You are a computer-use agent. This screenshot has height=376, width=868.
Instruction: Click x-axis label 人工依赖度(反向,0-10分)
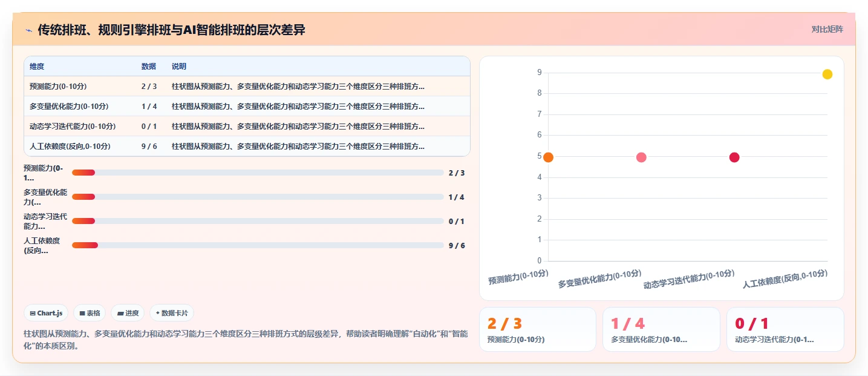pos(785,279)
